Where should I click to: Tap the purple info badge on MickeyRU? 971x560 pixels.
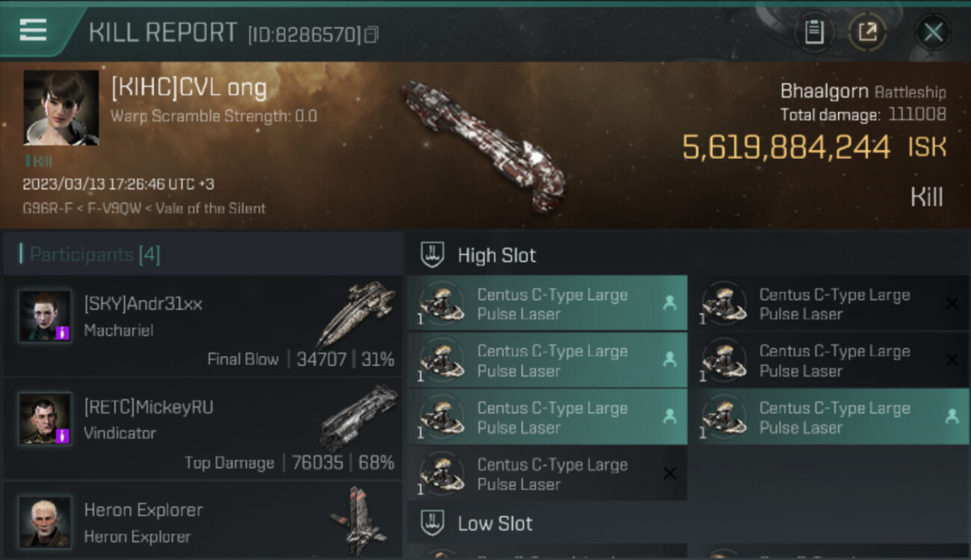[63, 435]
